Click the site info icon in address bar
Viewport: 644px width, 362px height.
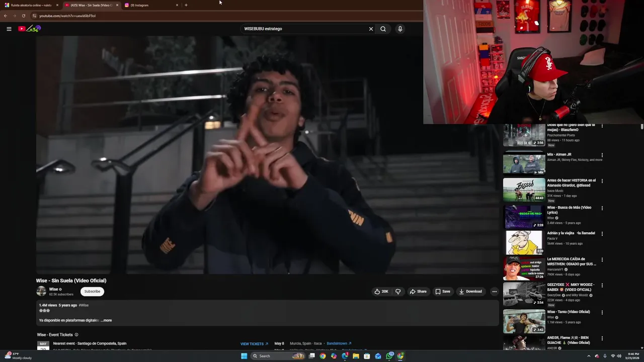tap(34, 16)
